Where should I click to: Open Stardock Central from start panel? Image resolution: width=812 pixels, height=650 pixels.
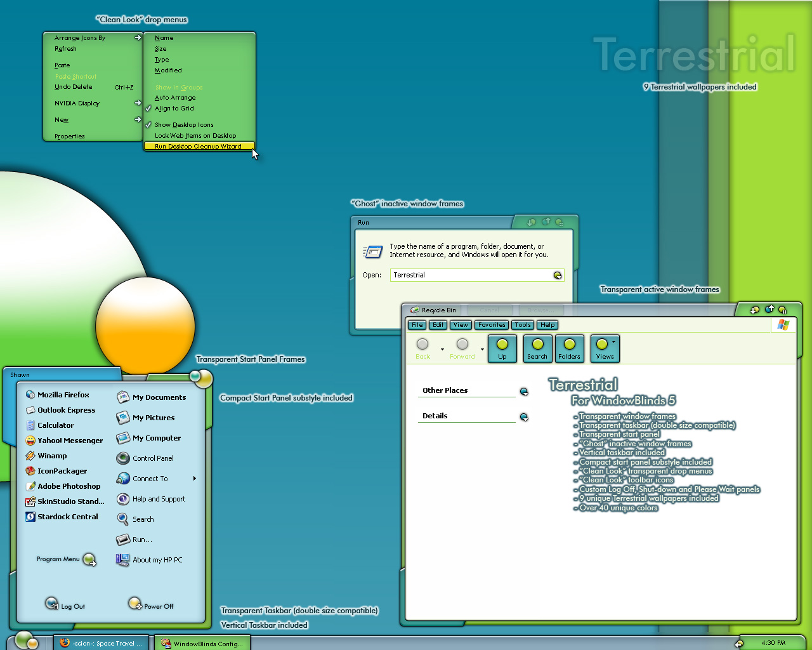pos(62,517)
